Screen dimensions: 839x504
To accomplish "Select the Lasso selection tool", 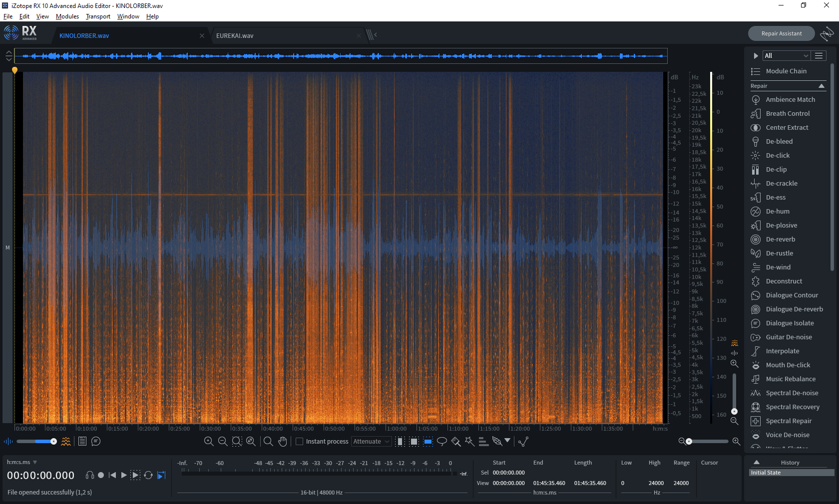I will [442, 442].
